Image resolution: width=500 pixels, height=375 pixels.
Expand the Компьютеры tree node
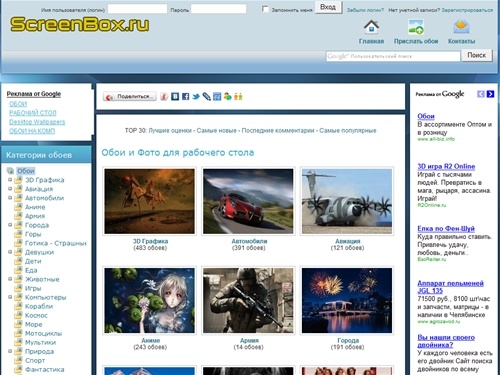pos(10,297)
